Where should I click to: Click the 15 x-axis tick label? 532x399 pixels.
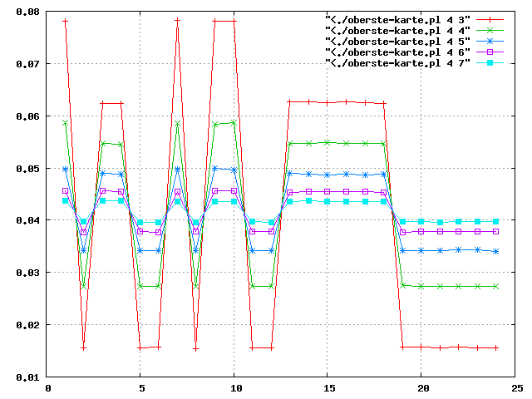point(328,388)
